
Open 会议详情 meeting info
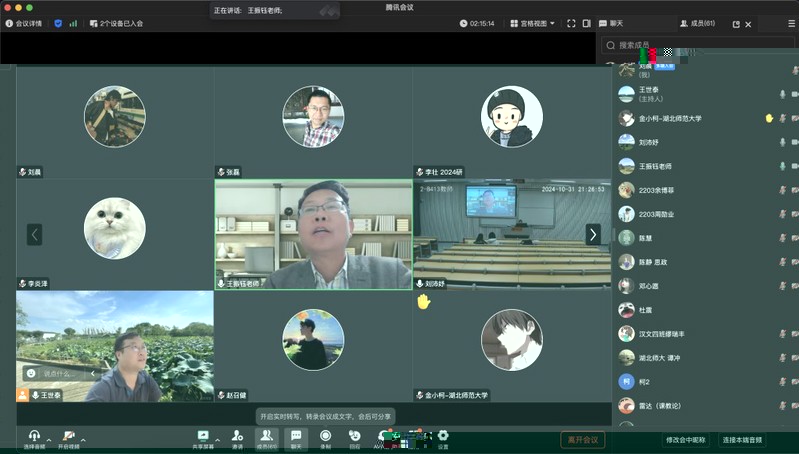click(23, 23)
